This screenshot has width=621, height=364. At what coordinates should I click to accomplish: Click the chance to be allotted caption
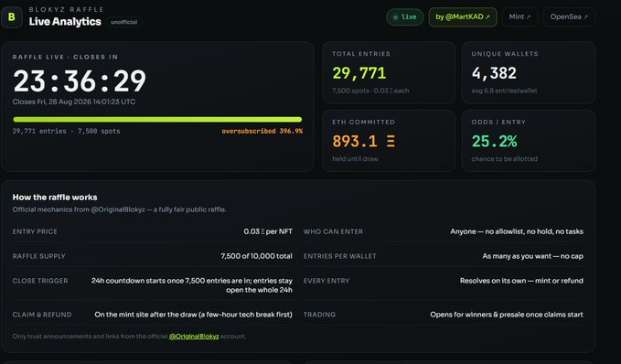click(504, 159)
